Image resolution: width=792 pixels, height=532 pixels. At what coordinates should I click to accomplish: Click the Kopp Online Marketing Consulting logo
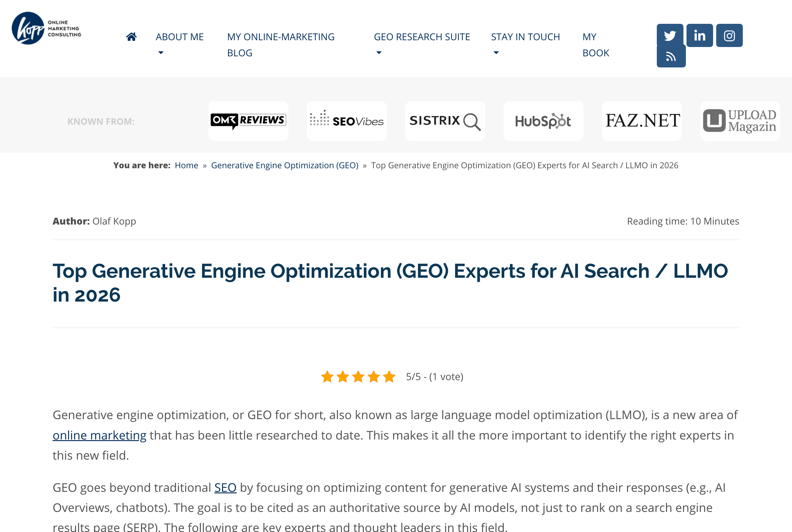[x=46, y=28]
